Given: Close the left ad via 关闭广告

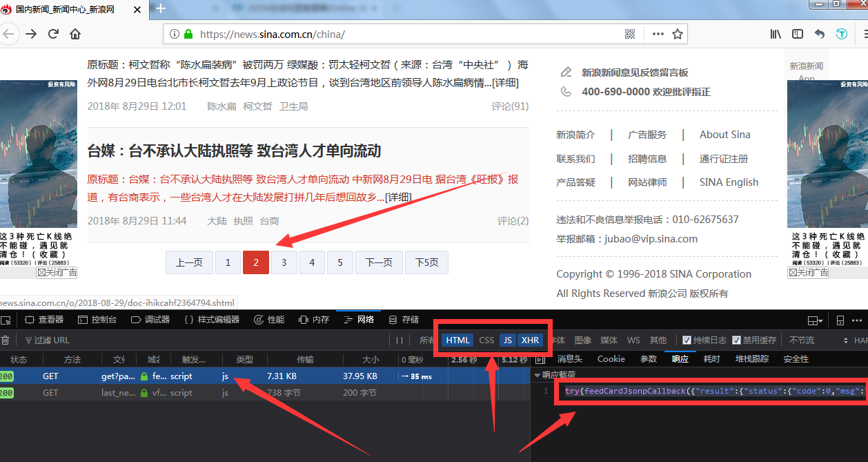Looking at the screenshot, I should coord(57,273).
